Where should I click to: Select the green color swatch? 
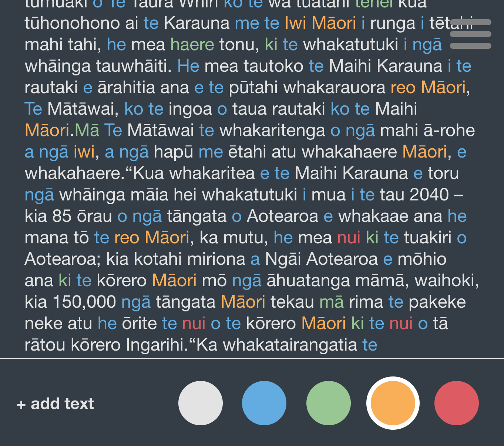click(x=328, y=403)
